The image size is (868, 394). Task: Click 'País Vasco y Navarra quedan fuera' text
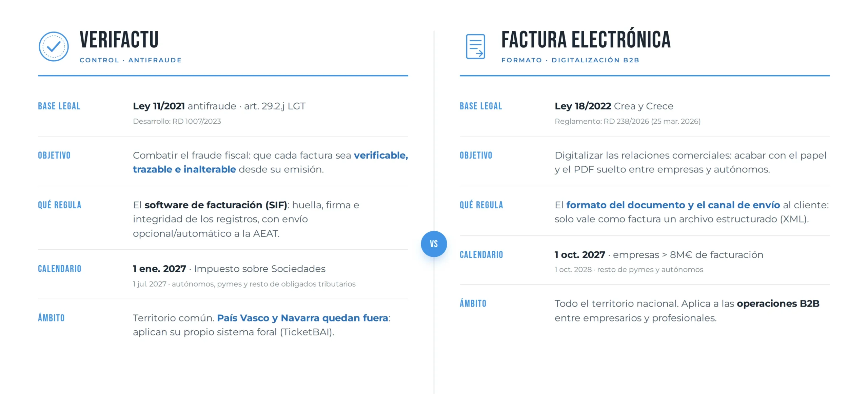click(302, 318)
